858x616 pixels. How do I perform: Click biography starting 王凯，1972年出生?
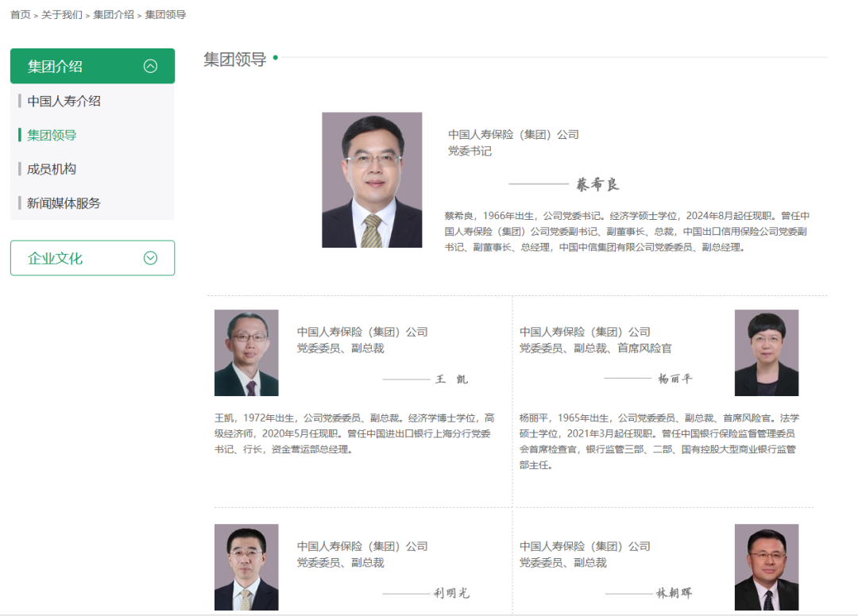coord(354,433)
